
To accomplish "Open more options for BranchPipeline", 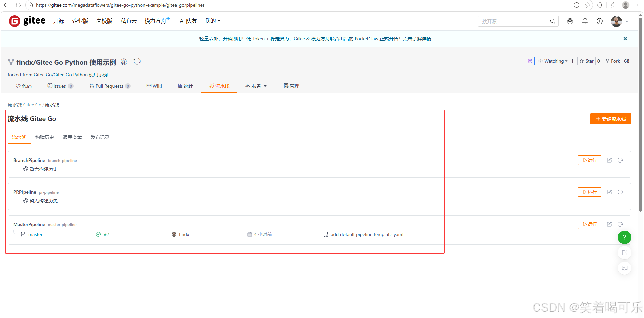I will pos(620,160).
